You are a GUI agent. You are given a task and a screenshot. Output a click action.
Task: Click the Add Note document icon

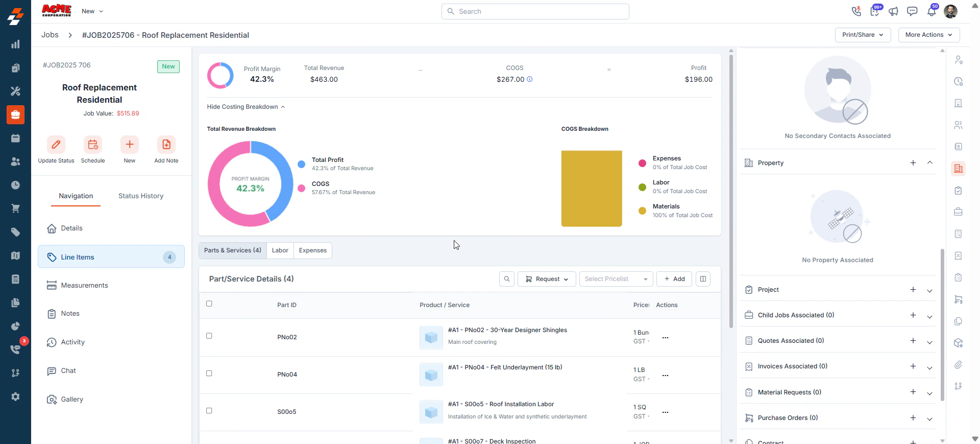166,145
